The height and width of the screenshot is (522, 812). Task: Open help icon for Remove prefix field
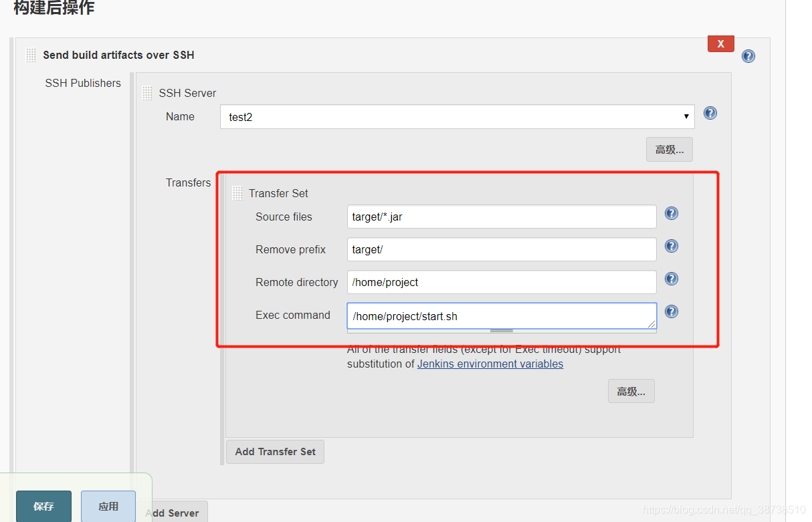click(672, 246)
